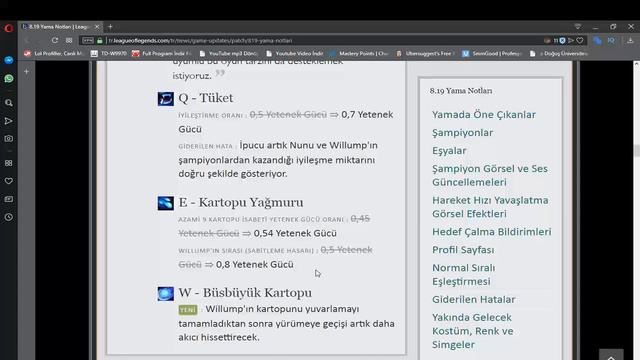
Task: Reload the current page
Action: click(55, 40)
